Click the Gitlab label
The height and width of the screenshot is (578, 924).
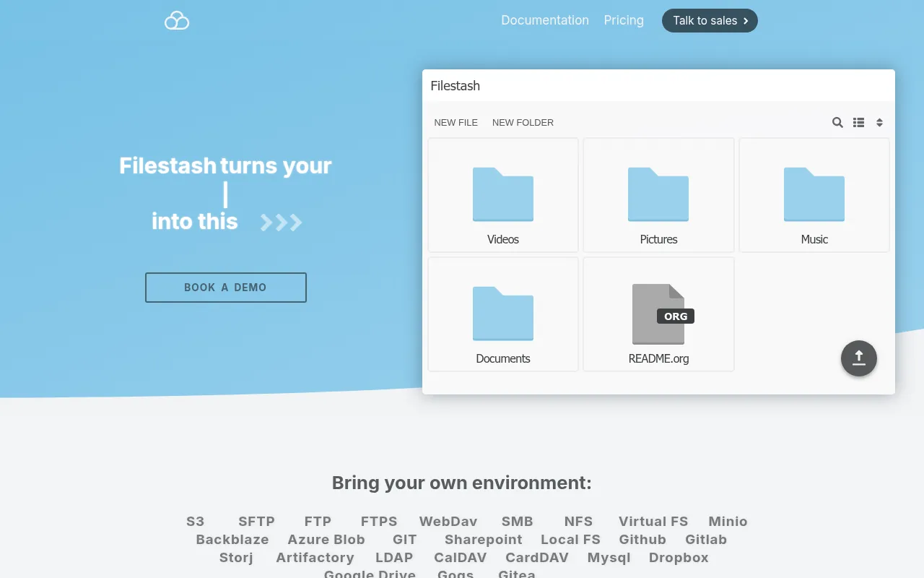706,540
